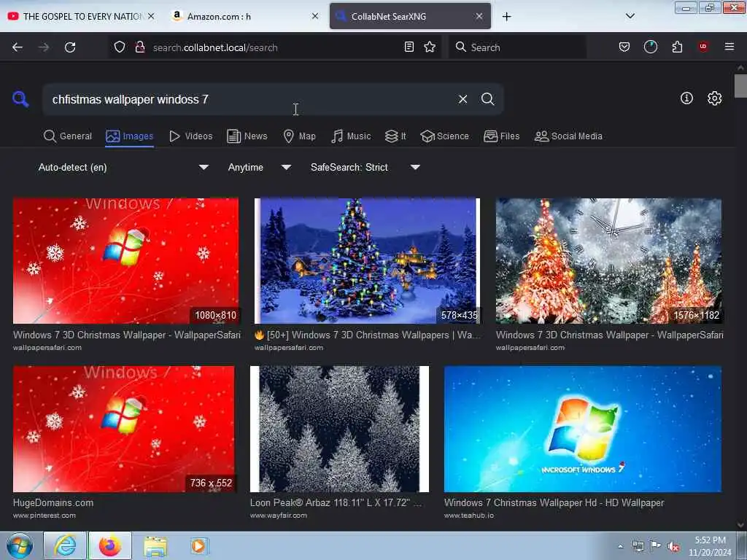Screen dimensions: 747x560
Task: Open the Firefox hamburger application menu
Action: pos(729,47)
